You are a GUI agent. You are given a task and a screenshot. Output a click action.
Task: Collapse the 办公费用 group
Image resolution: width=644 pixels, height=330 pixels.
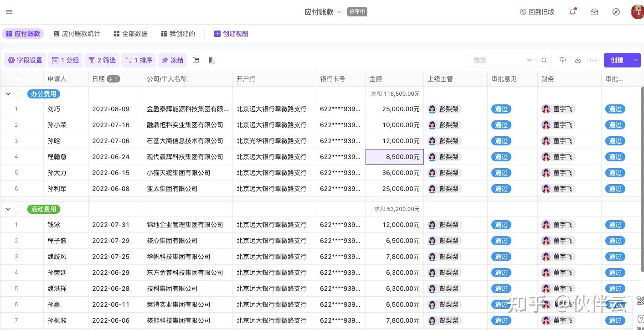8,94
